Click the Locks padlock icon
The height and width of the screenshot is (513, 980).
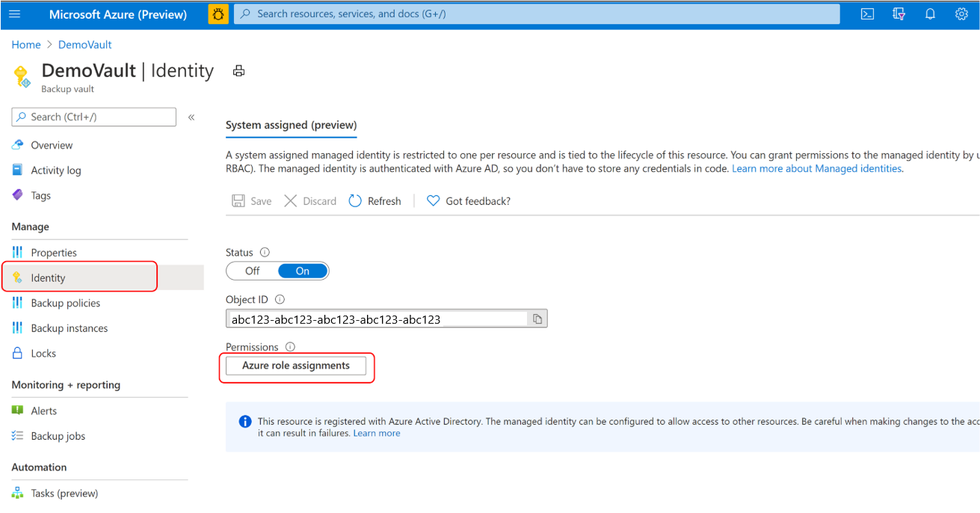pyautogui.click(x=18, y=353)
